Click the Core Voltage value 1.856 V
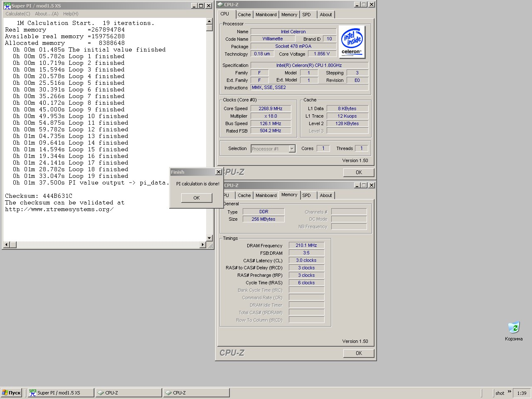 point(322,54)
